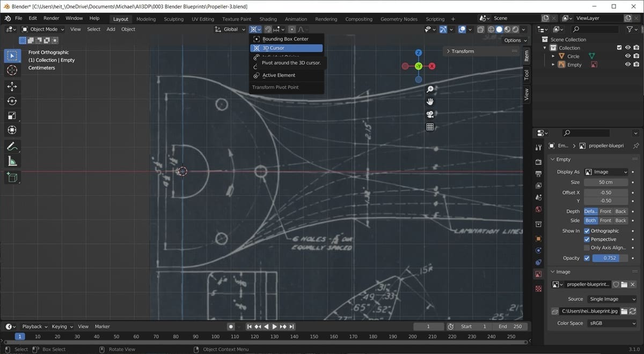
Task: Switch to the Modeling workspace tab
Action: click(146, 19)
